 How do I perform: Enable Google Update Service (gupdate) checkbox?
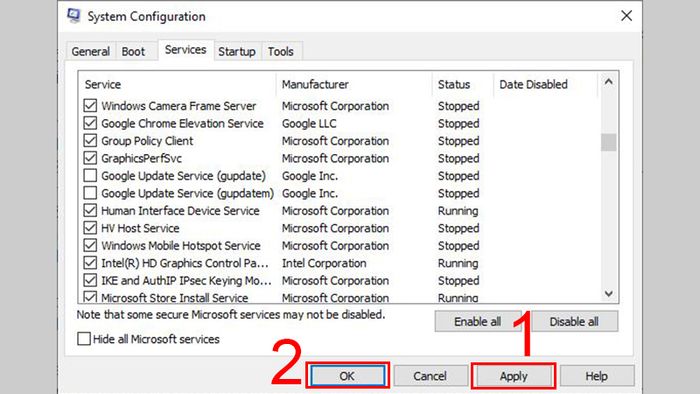90,175
